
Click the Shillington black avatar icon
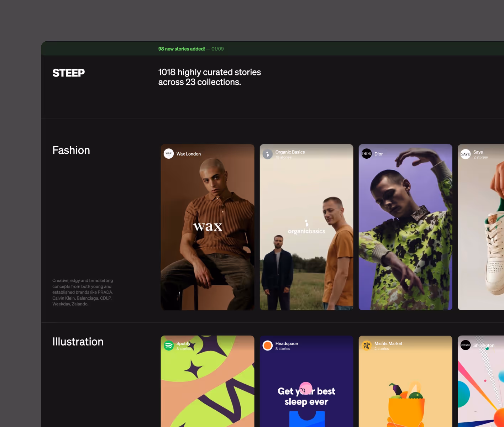466,345
